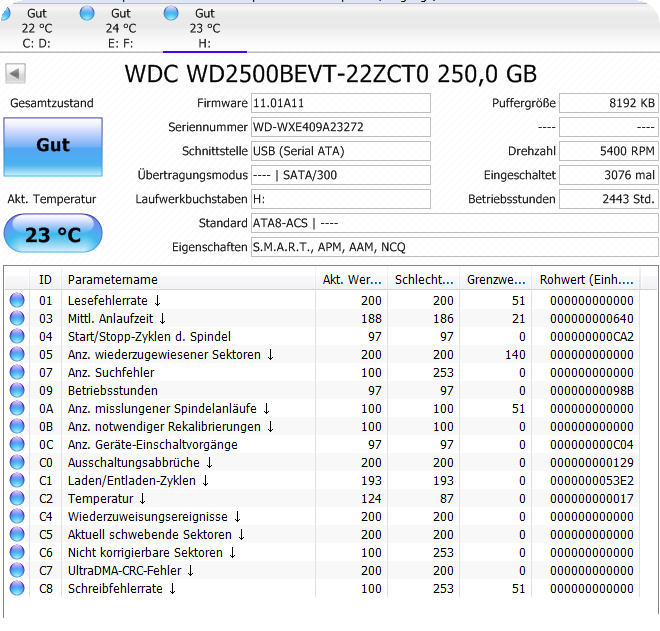Click the Seriennummer field WD-WXE409A23272

[341, 127]
